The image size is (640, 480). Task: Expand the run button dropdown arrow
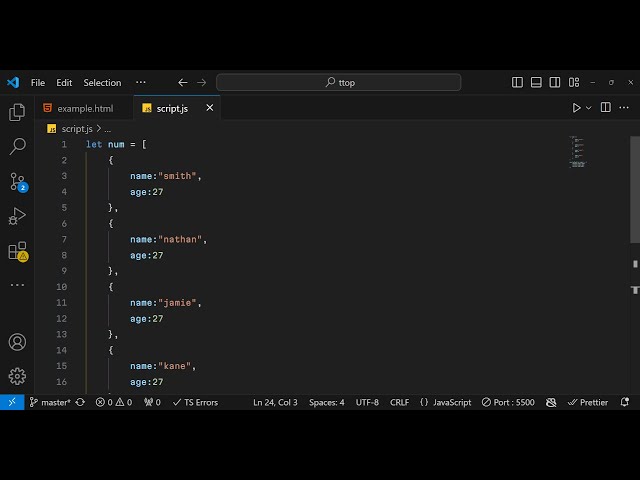589,108
